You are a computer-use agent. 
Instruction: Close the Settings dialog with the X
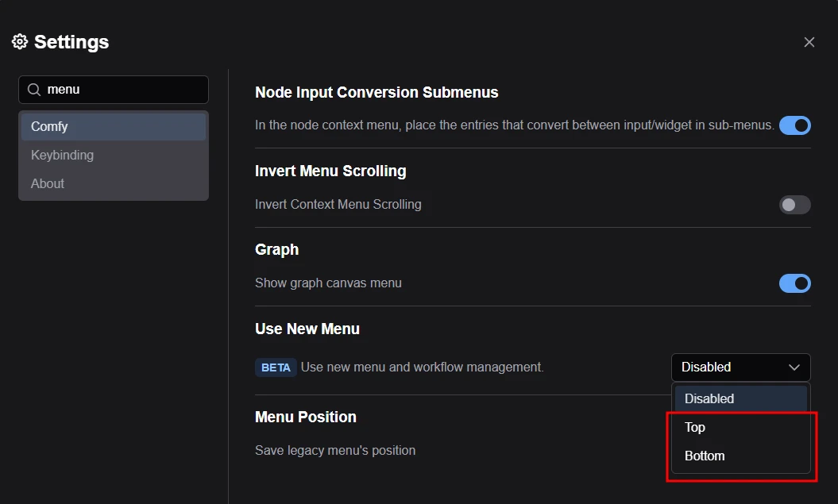[809, 42]
